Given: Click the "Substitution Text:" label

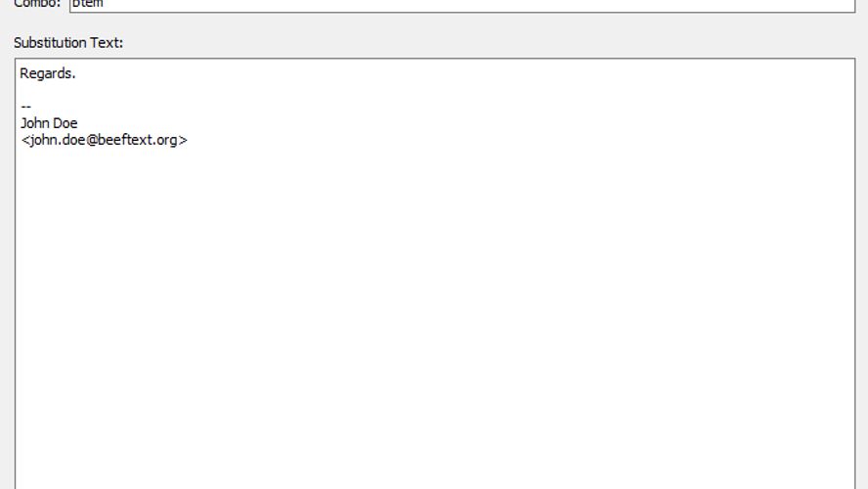Looking at the screenshot, I should click(68, 43).
